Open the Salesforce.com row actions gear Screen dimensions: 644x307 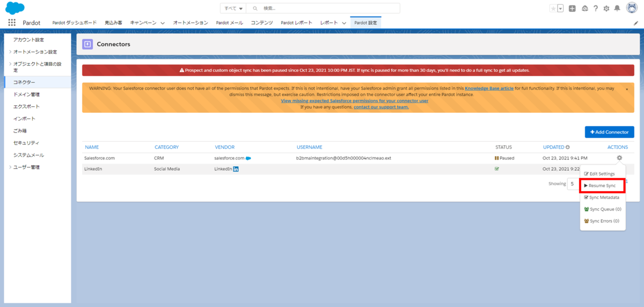[x=619, y=158]
